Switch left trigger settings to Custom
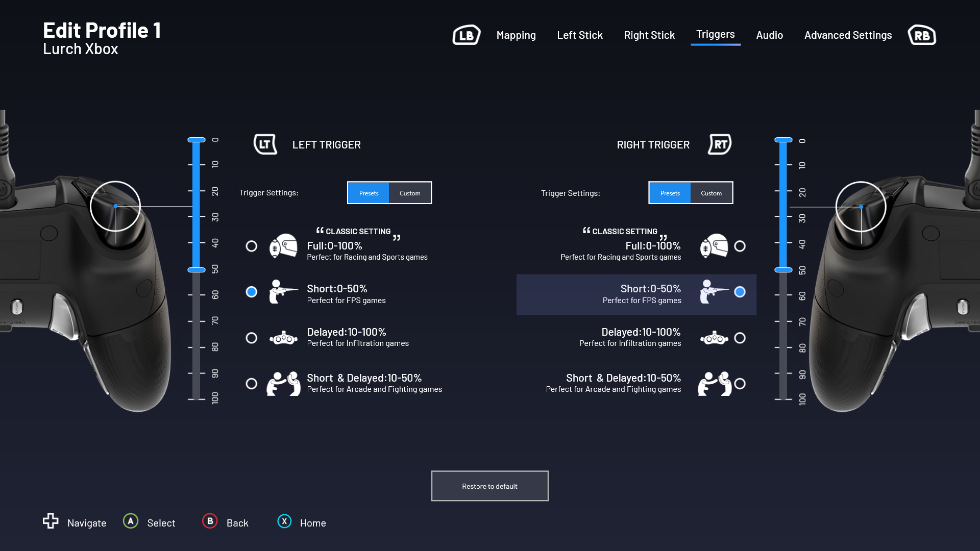Image resolution: width=980 pixels, height=551 pixels. pos(410,193)
